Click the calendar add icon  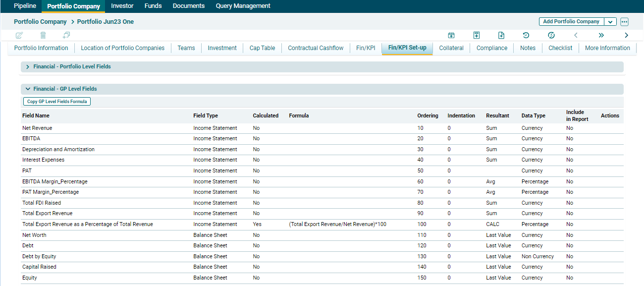coord(451,35)
